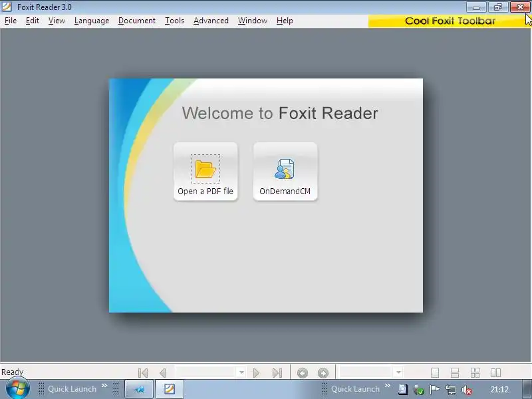Click the Windows Start orb

pos(17,389)
